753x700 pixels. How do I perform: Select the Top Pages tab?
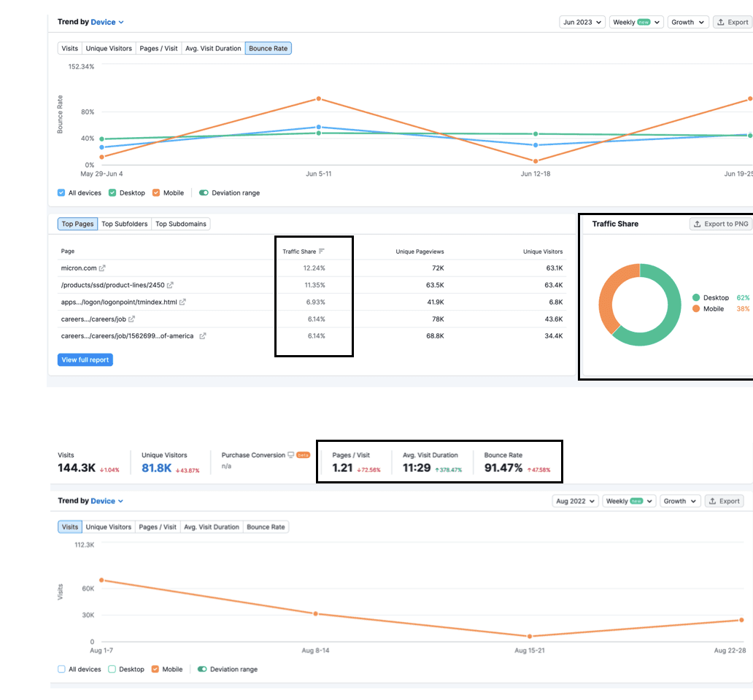click(77, 224)
